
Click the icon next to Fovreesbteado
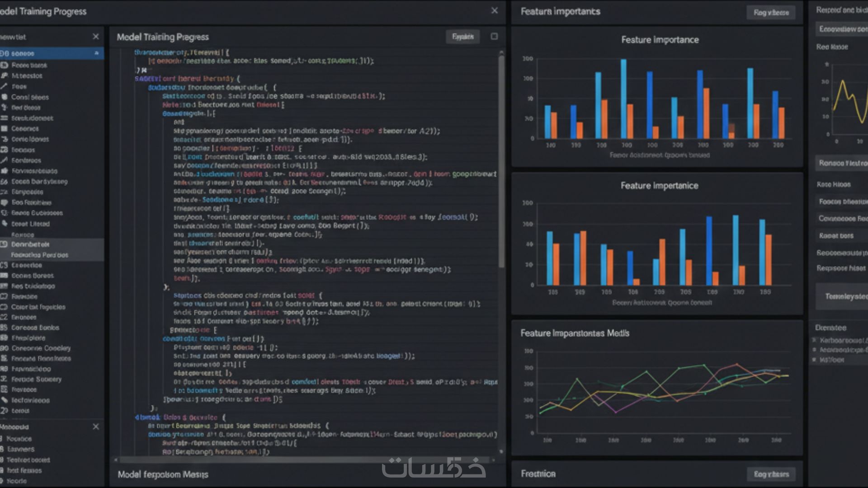coord(4,171)
